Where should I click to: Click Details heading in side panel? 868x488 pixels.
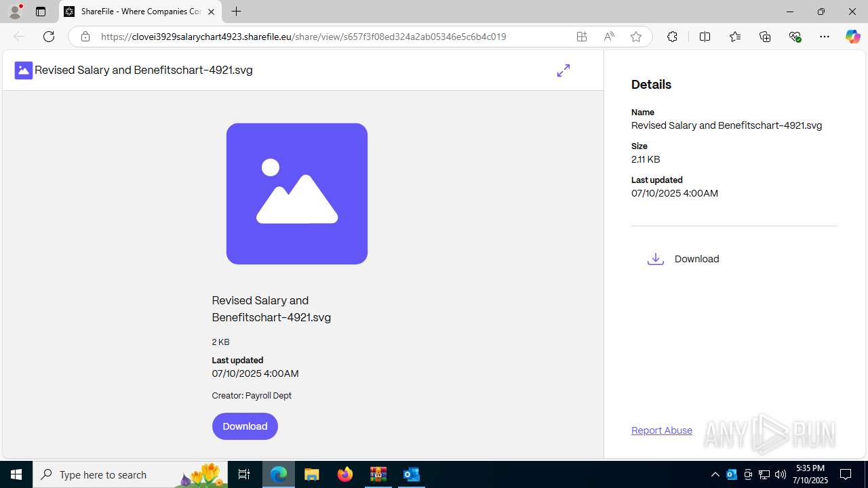click(x=651, y=85)
